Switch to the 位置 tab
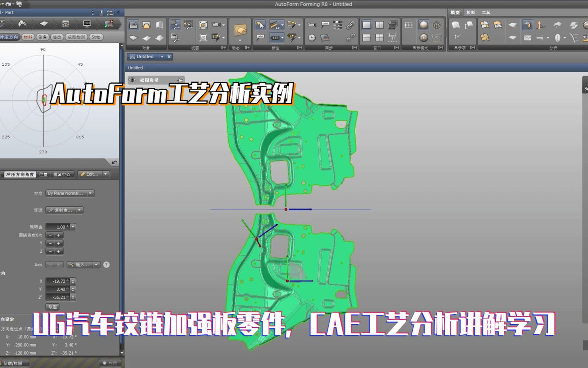 pyautogui.click(x=43, y=174)
